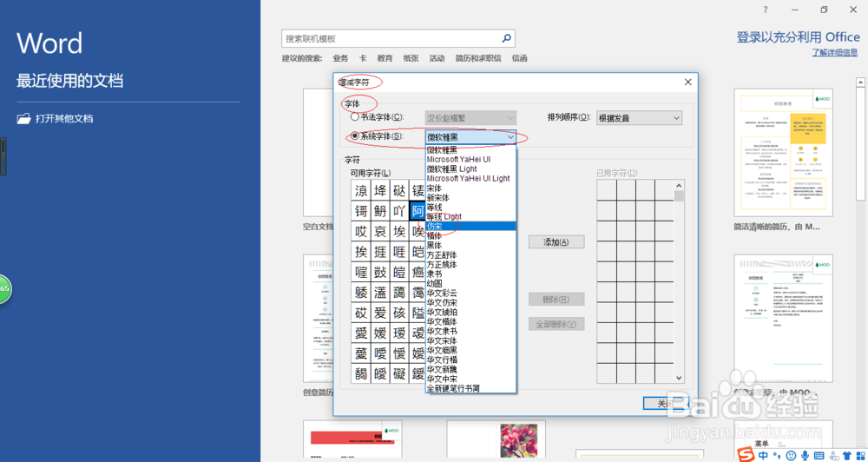Click suggested search 教育
This screenshot has width=868, height=462.
[385, 58]
